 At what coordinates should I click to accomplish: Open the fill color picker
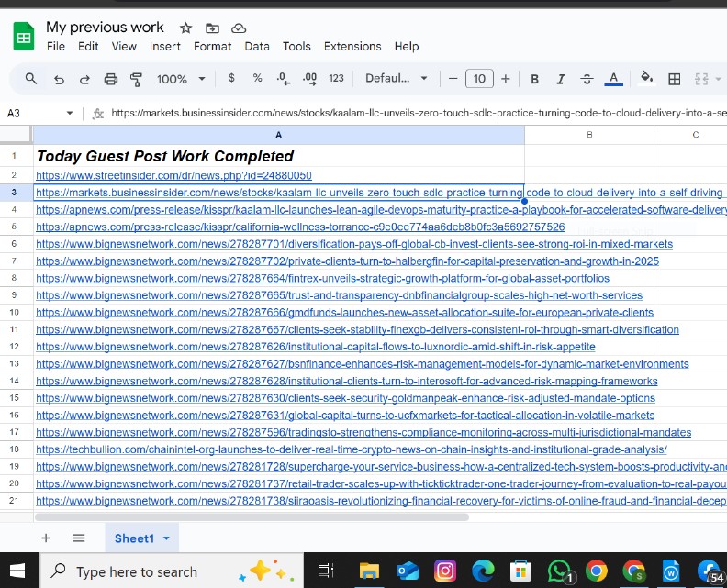(647, 78)
